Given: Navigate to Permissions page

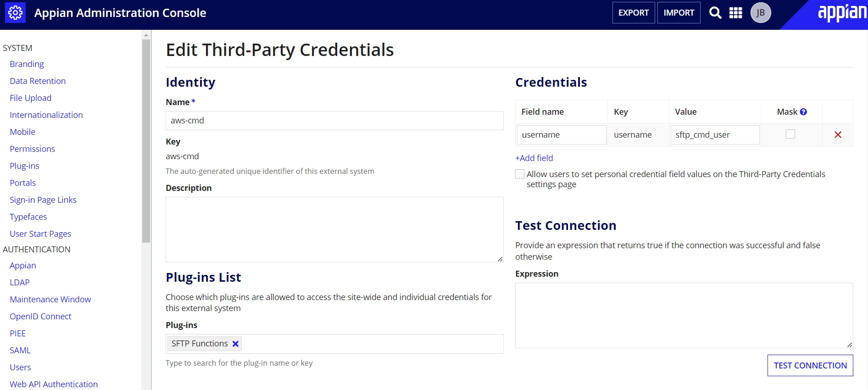Looking at the screenshot, I should click(x=33, y=149).
